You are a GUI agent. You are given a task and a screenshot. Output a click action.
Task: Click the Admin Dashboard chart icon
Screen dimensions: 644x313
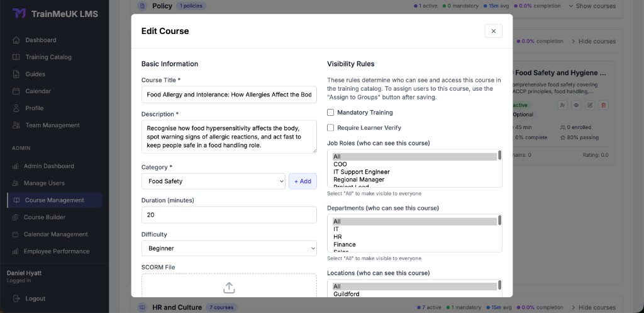pyautogui.click(x=16, y=166)
